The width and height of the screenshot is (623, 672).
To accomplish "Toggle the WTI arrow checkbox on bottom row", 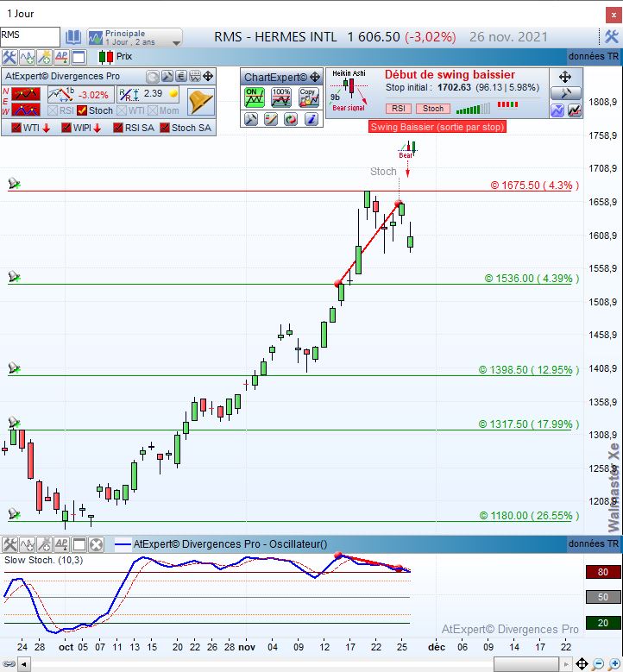I will (16, 128).
